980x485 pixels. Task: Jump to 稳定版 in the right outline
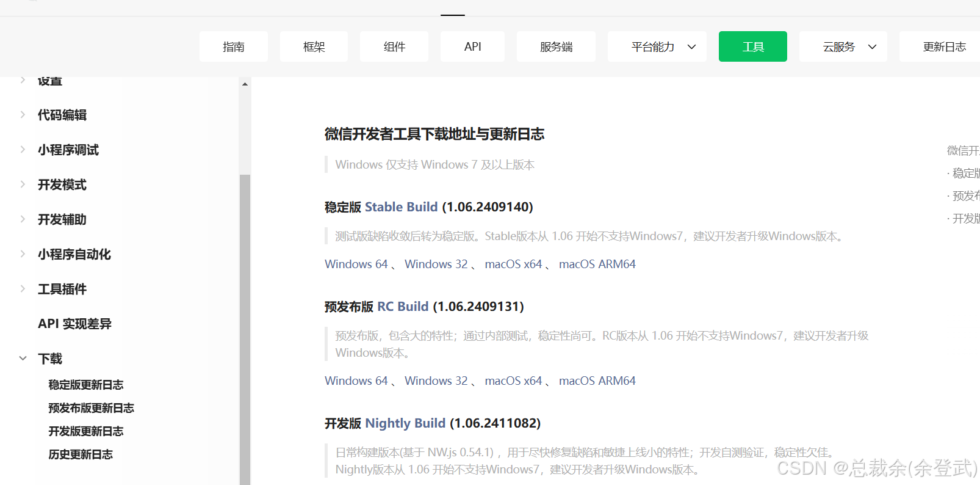(x=965, y=173)
